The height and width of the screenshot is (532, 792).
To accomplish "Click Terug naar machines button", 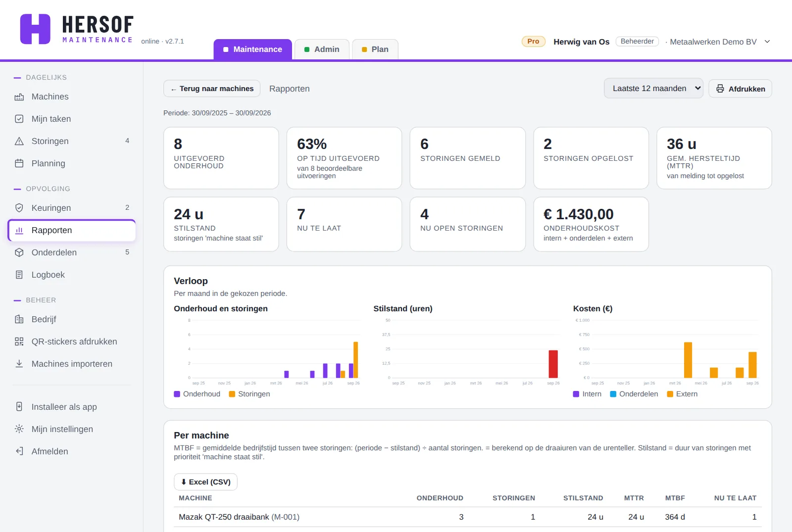I will coord(212,89).
